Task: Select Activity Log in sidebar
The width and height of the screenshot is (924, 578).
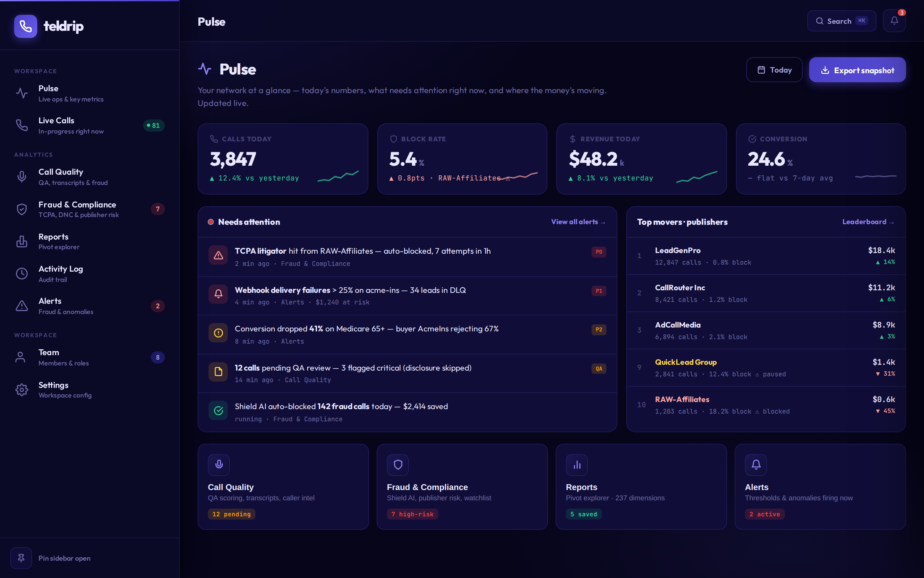Action: pos(90,274)
